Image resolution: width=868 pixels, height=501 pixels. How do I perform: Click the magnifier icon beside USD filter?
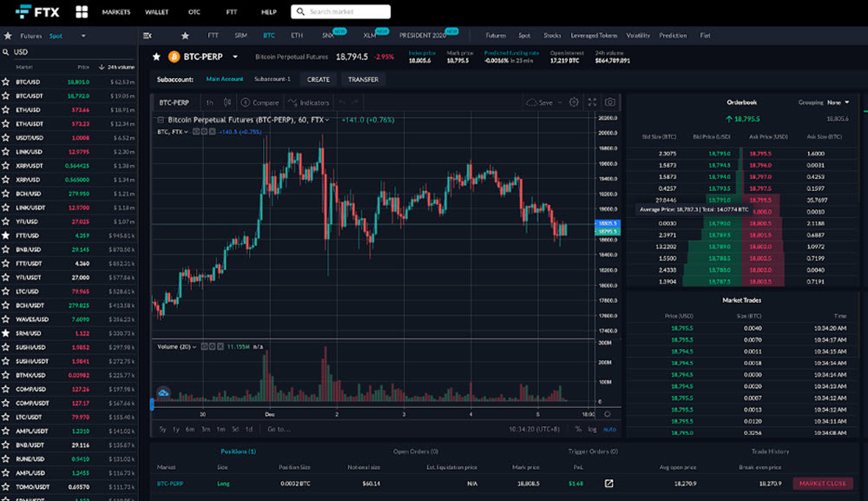(5, 52)
